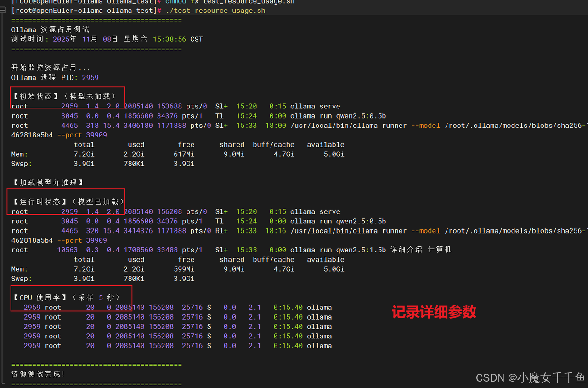Click the CPU time '18:16'
The image size is (588, 388).
pyautogui.click(x=276, y=231)
